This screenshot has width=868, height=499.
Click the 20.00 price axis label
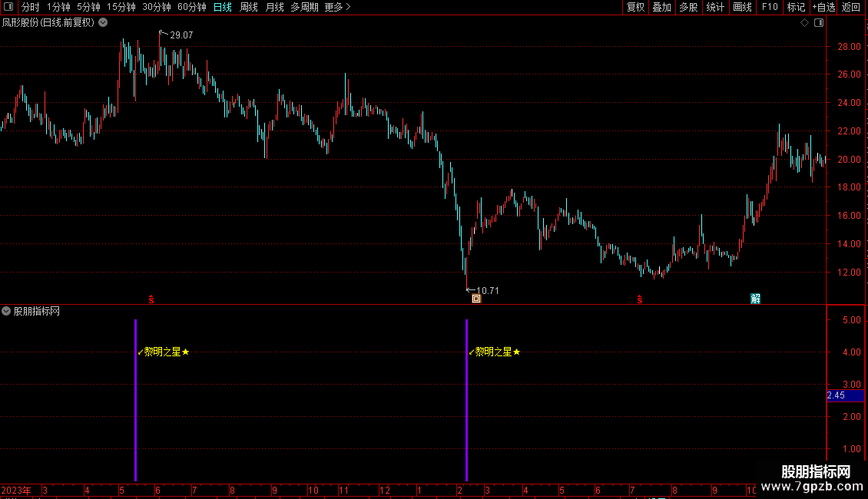[849, 160]
